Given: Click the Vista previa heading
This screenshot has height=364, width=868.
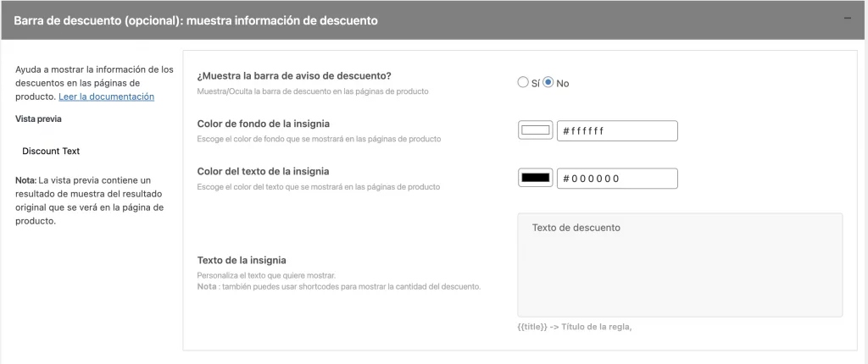Looking at the screenshot, I should [x=37, y=119].
